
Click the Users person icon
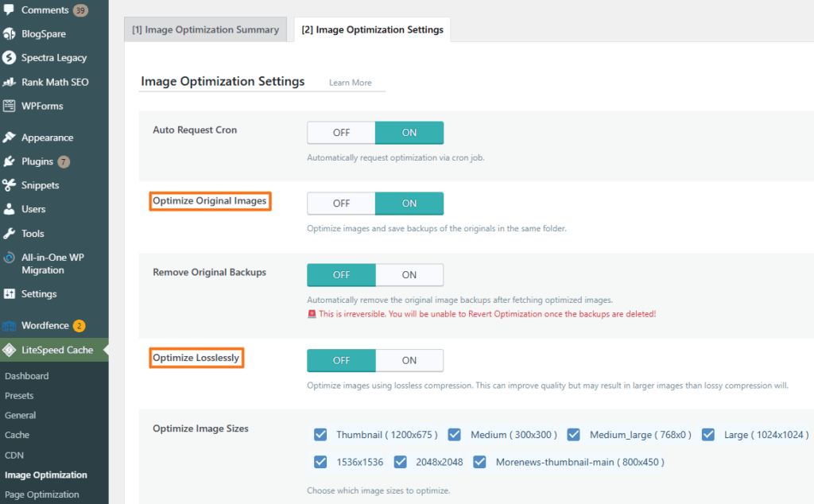click(9, 209)
